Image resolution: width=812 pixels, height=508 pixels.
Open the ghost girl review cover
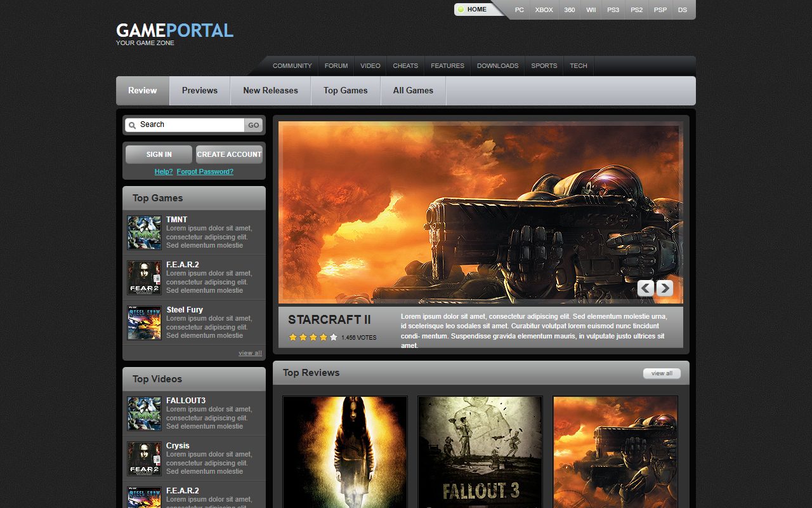[345, 452]
